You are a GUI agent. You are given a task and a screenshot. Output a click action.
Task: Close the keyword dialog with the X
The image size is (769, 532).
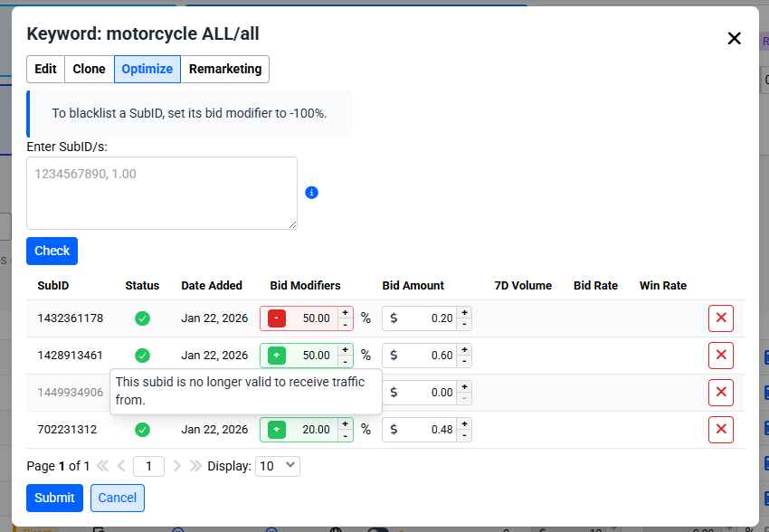click(734, 38)
